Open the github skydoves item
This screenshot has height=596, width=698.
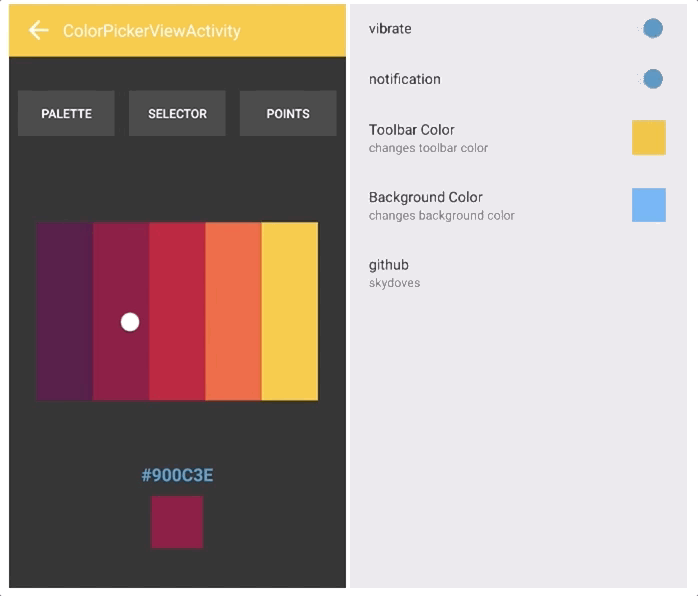pos(395,273)
